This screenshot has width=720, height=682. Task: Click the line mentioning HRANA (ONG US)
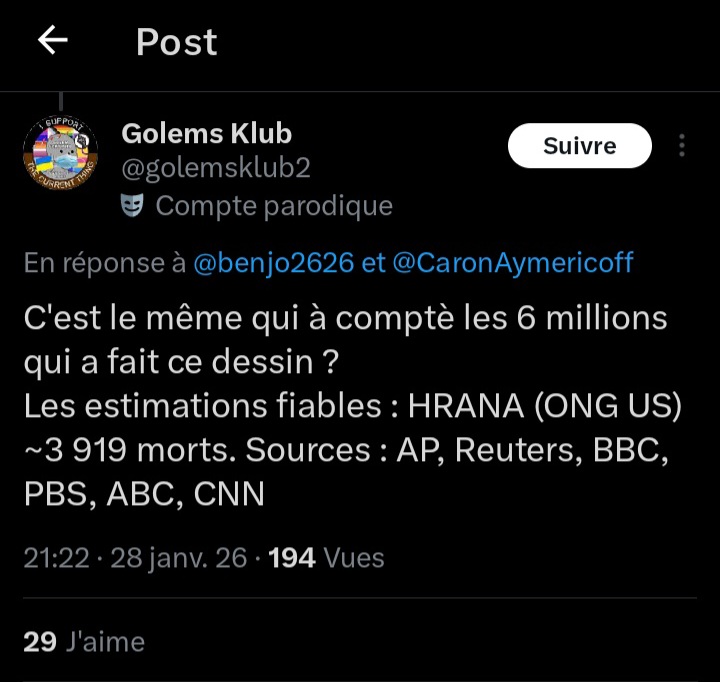coord(352,407)
